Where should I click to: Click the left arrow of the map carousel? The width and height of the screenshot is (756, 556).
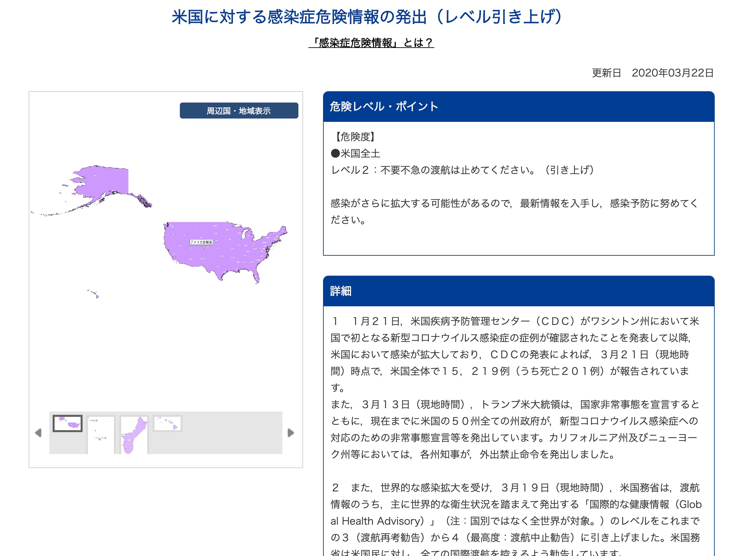[x=38, y=433]
